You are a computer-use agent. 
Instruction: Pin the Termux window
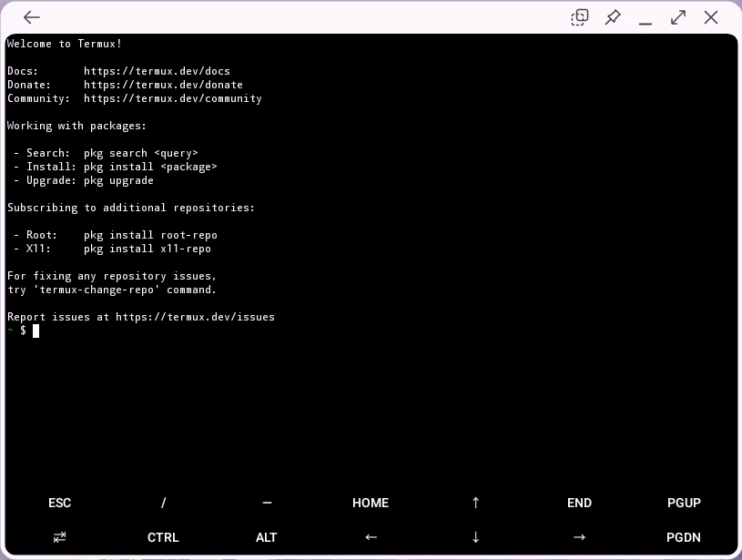tap(613, 17)
